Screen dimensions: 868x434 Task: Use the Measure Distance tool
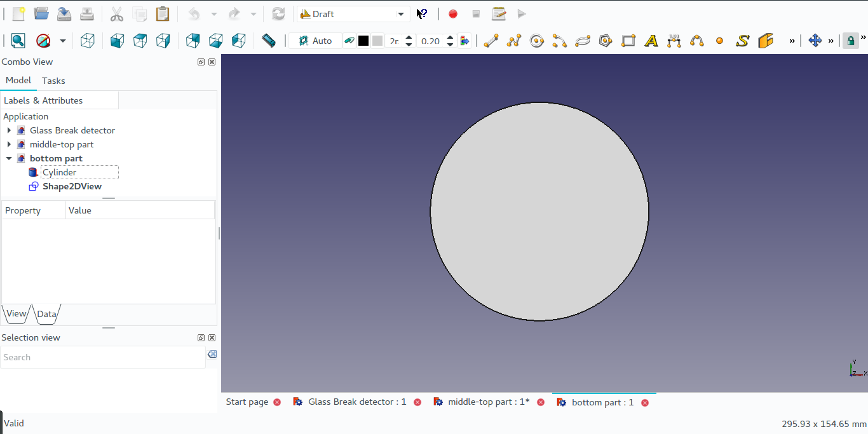click(x=269, y=40)
